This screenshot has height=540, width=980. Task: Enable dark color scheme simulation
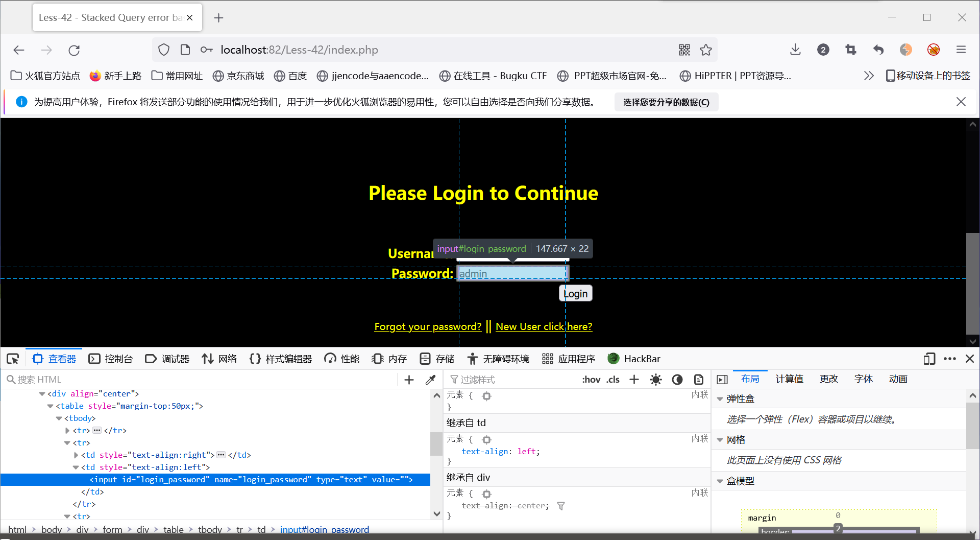click(x=677, y=379)
